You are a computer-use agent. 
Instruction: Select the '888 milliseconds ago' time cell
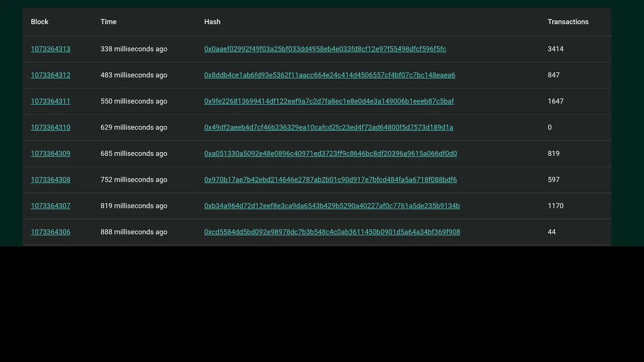click(134, 232)
